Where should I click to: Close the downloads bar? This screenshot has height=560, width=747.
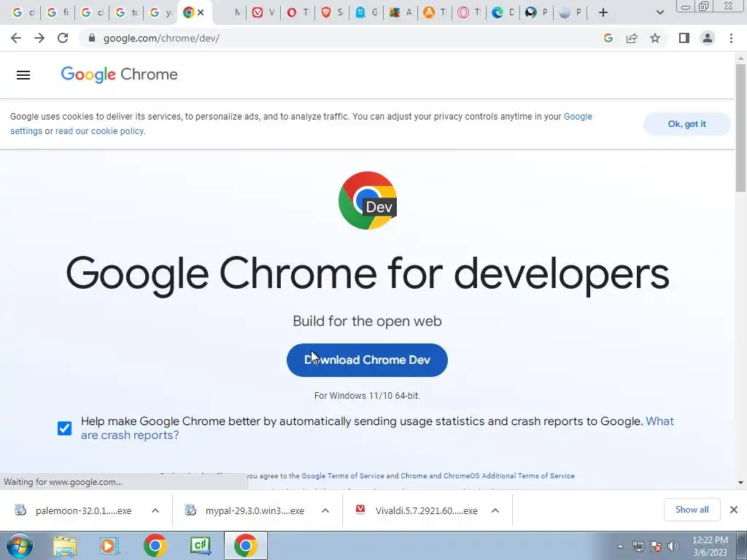click(734, 510)
